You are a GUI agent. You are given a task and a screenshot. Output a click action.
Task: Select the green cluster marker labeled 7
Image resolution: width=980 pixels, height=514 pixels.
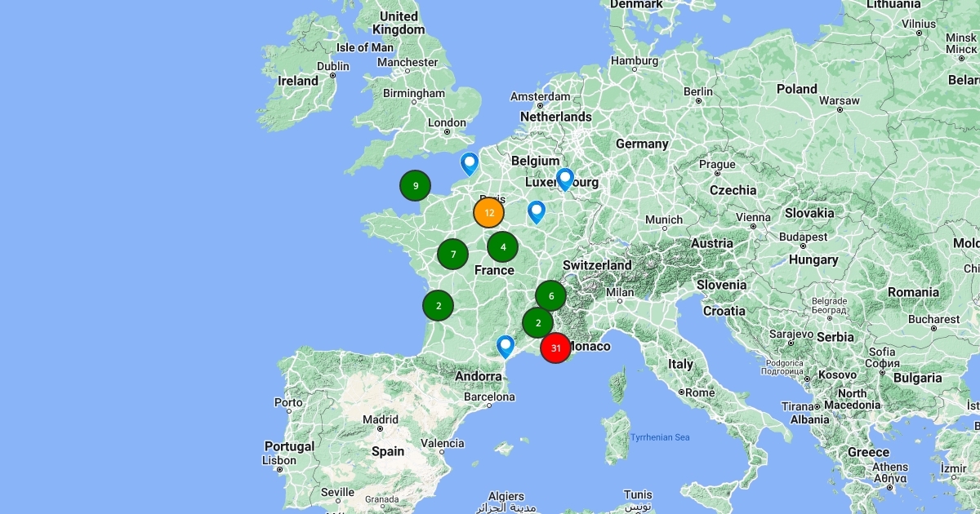(x=452, y=255)
